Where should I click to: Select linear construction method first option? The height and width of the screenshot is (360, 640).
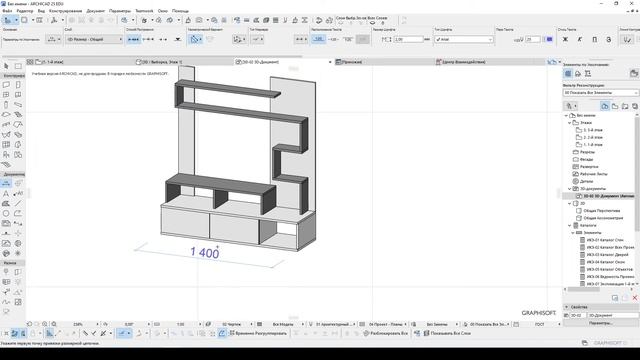(x=133, y=40)
